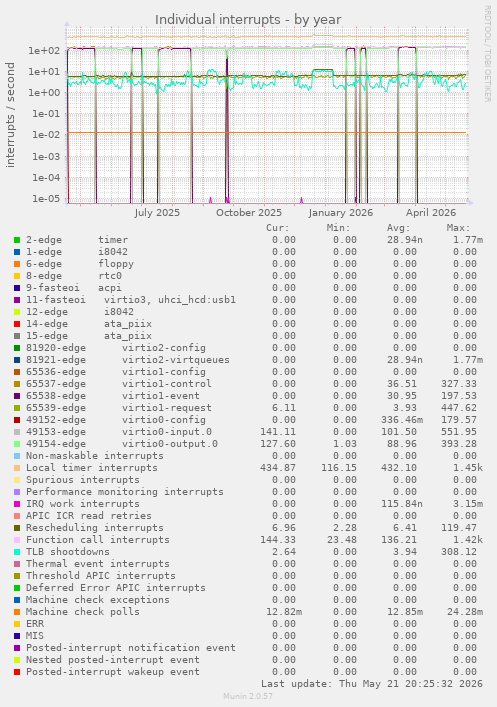497x707 pixels.
Task: Click the January 2026 x-axis label
Action: 341,213
